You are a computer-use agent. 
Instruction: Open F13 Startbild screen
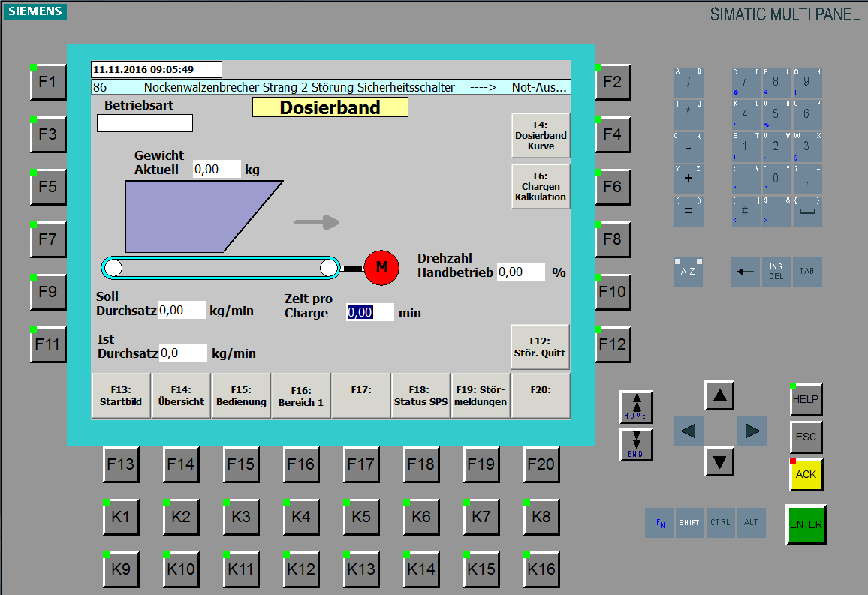coord(121,395)
